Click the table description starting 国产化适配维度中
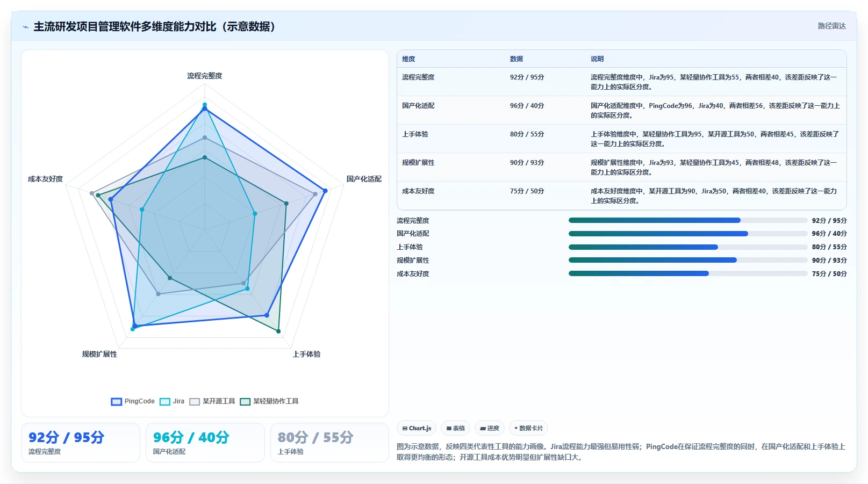Image resolution: width=868 pixels, height=484 pixels. point(715,111)
